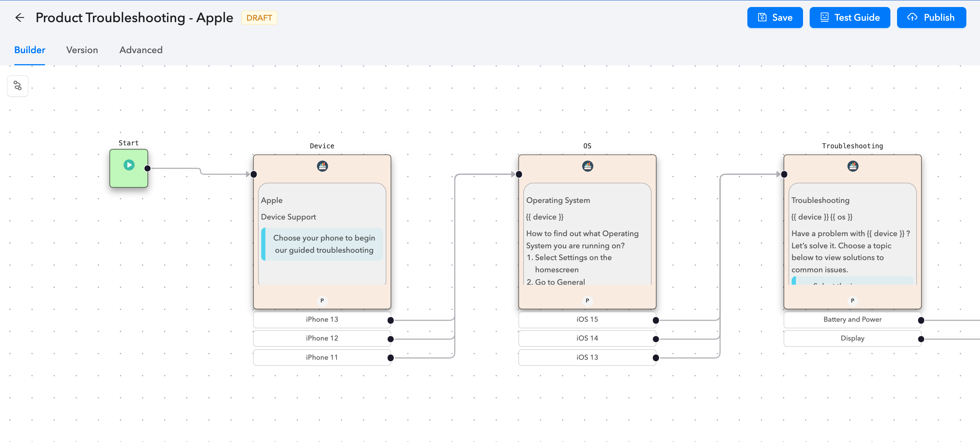Select the iPhone 13 option
The height and width of the screenshot is (442, 980).
tap(322, 320)
